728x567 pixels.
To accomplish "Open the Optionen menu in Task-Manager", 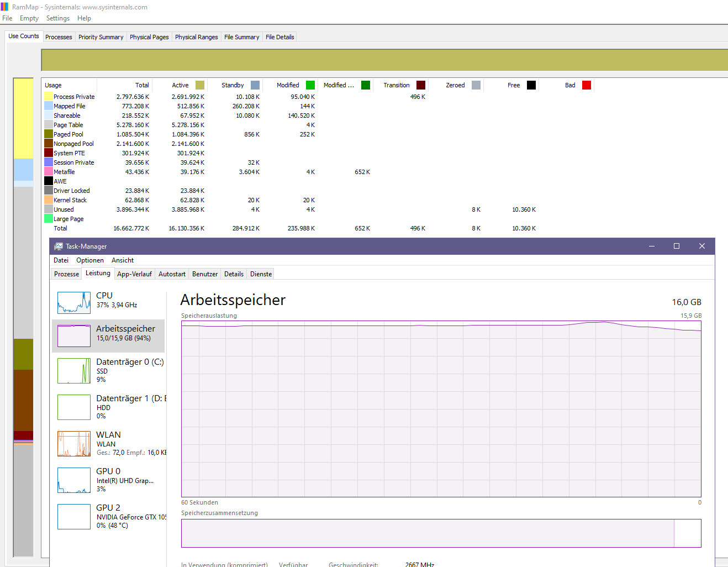I will pyautogui.click(x=90, y=260).
